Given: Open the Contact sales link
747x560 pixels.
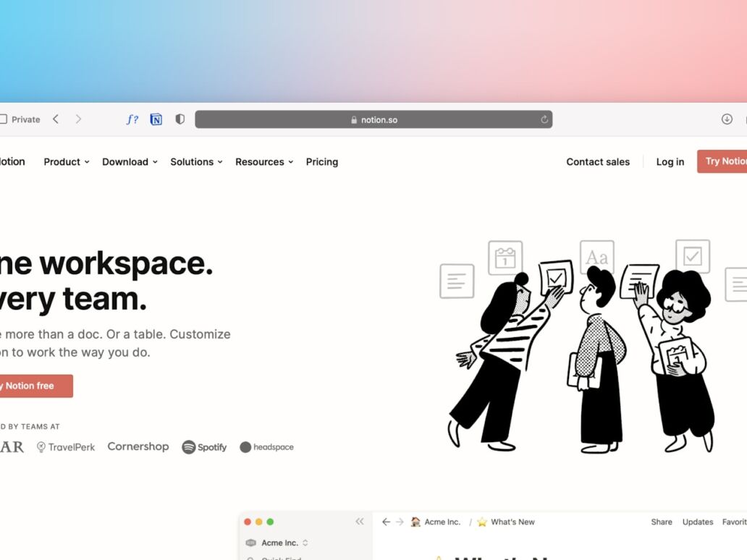Looking at the screenshot, I should point(598,162).
